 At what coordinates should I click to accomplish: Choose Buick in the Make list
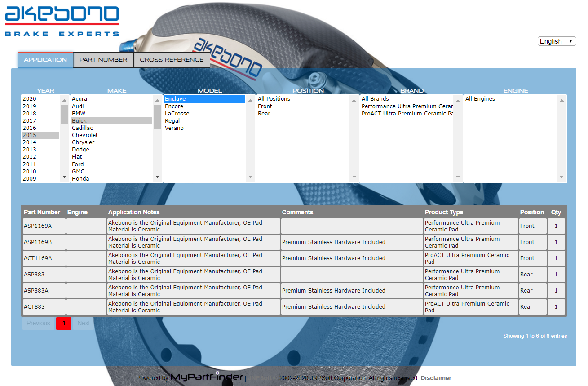click(111, 121)
